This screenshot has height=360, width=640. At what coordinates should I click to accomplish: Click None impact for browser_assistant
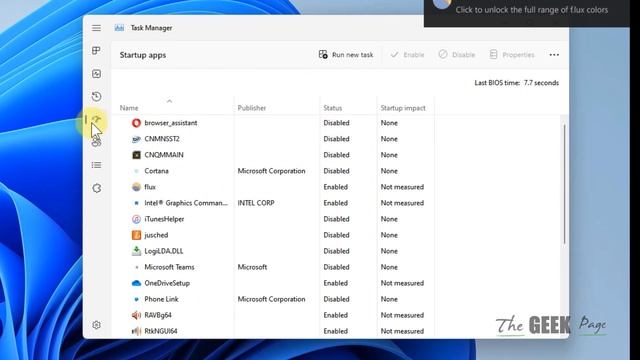(389, 123)
